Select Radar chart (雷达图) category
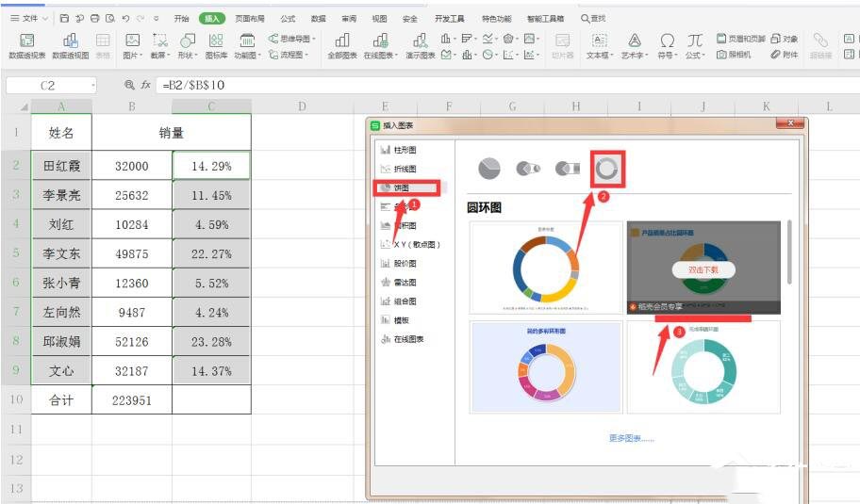 398,282
